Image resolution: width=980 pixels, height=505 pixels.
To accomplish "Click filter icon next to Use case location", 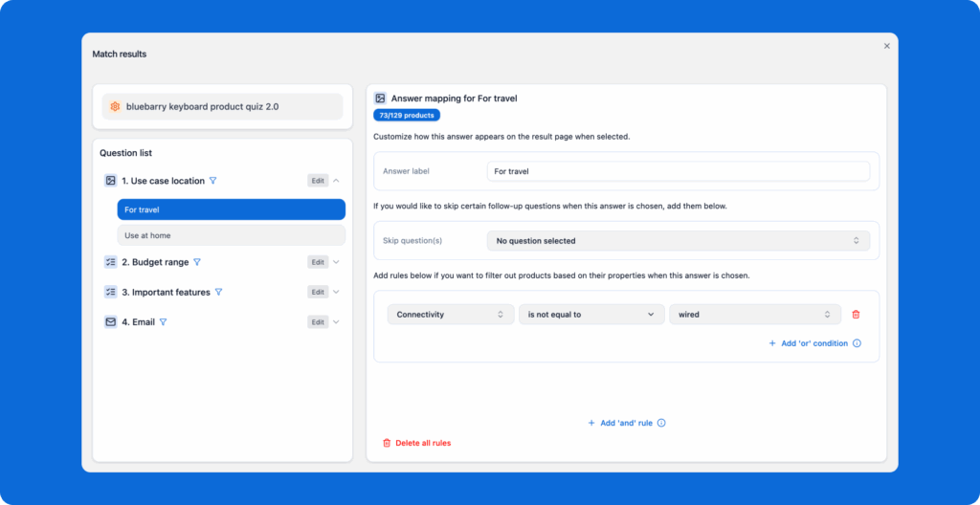I will click(213, 181).
